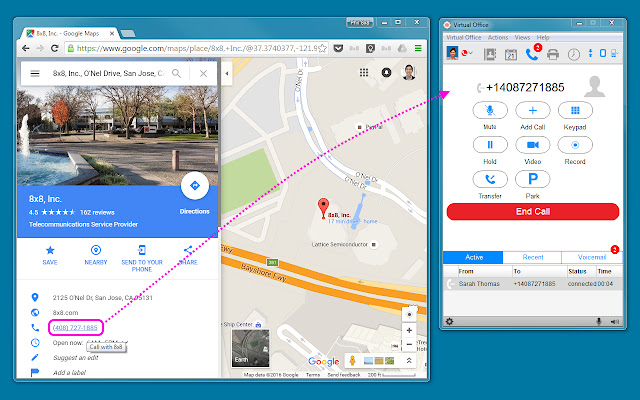Image resolution: width=640 pixels, height=400 pixels.
Task: Open the Virtual Office menu
Action: tap(464, 38)
